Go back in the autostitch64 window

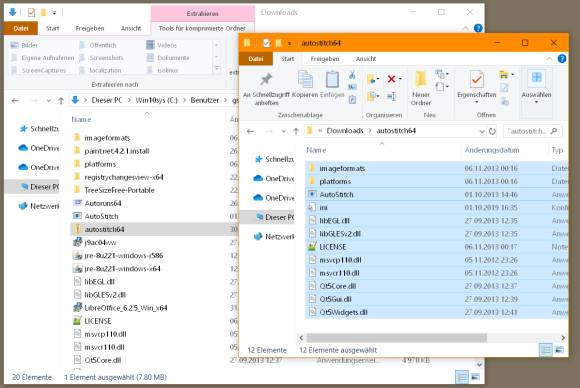(250, 131)
